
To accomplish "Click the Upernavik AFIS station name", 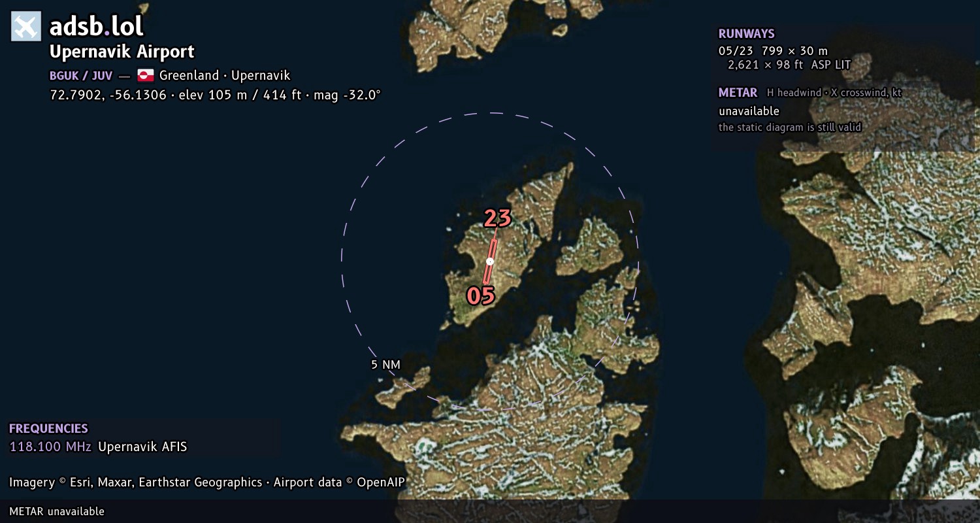I will (142, 447).
